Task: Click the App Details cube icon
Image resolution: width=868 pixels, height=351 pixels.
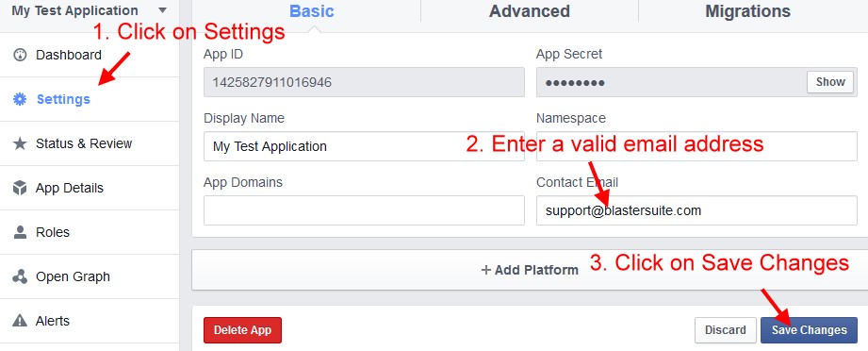Action: pos(20,188)
